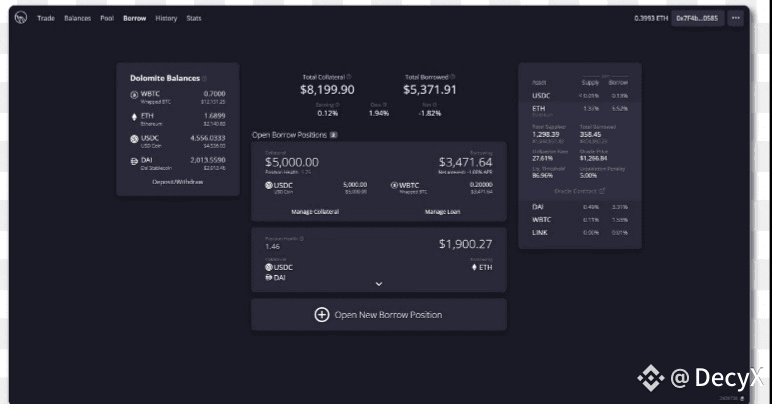The height and width of the screenshot is (404, 772).
Task: Click the 2,013.5590 DAI balance amount
Action: coord(208,160)
